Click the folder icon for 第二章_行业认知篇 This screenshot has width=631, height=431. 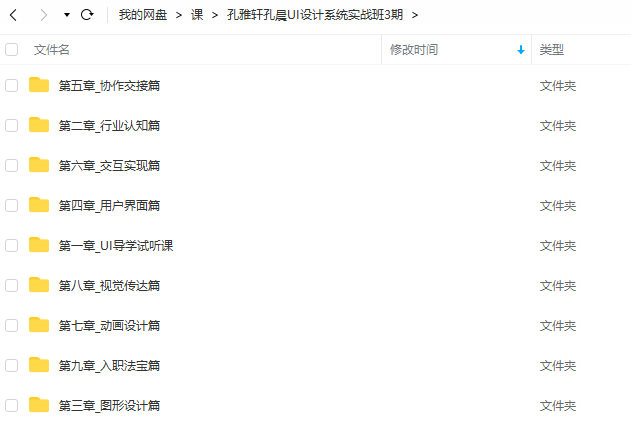pyautogui.click(x=39, y=125)
